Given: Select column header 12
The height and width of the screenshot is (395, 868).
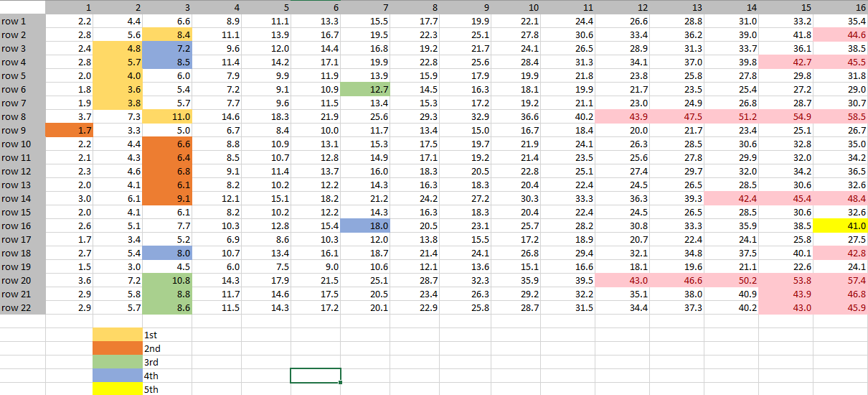Looking at the screenshot, I should (622, 7).
